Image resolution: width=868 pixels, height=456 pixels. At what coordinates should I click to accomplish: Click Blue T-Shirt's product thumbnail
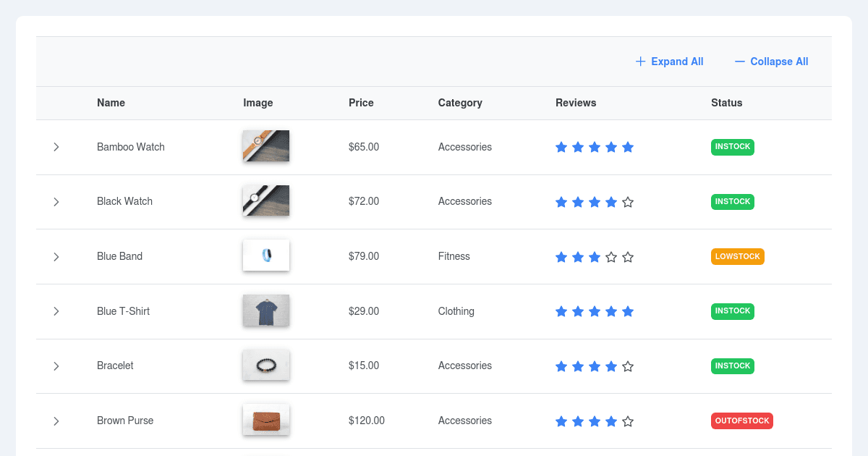(x=265, y=311)
